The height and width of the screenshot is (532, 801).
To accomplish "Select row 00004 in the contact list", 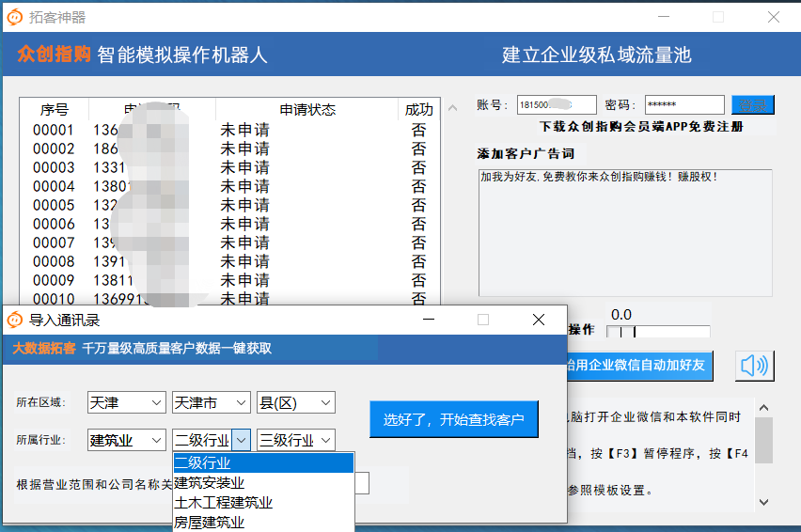I will pos(230,186).
